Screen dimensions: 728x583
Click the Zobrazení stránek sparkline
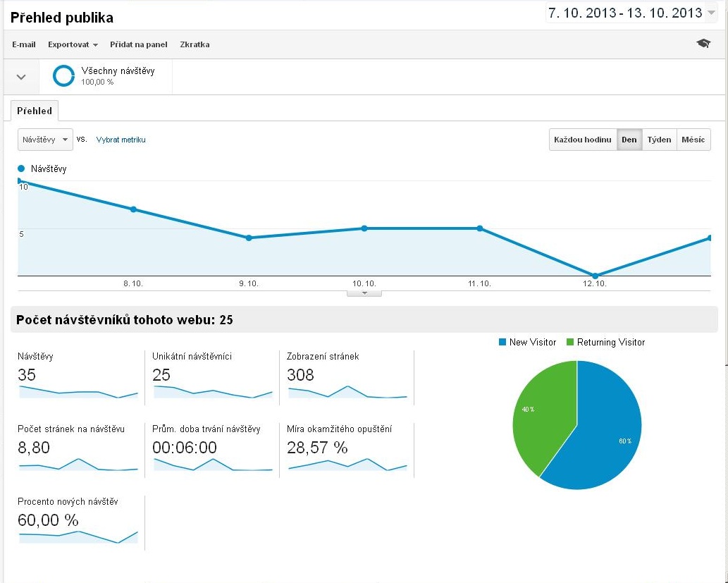pos(347,392)
